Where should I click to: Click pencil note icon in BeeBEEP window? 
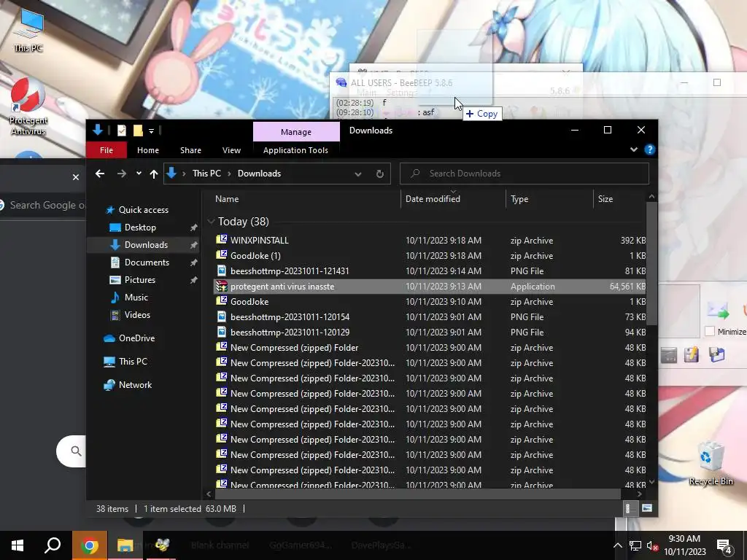[692, 355]
